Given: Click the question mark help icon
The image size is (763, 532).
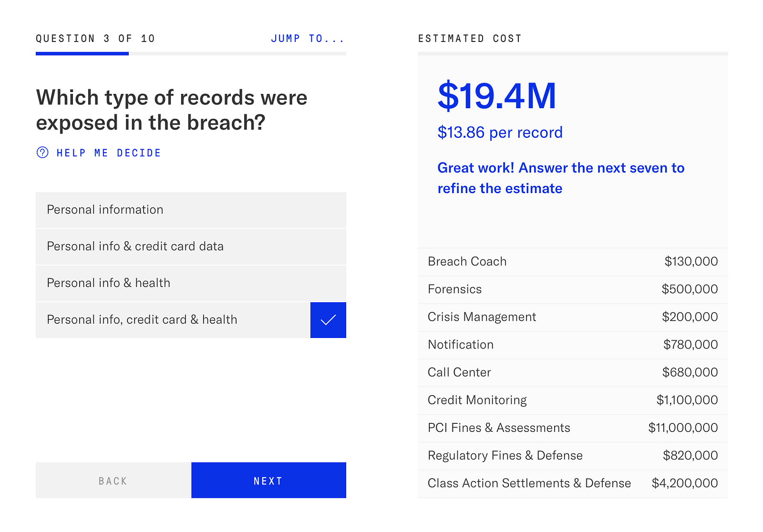Looking at the screenshot, I should (x=42, y=153).
